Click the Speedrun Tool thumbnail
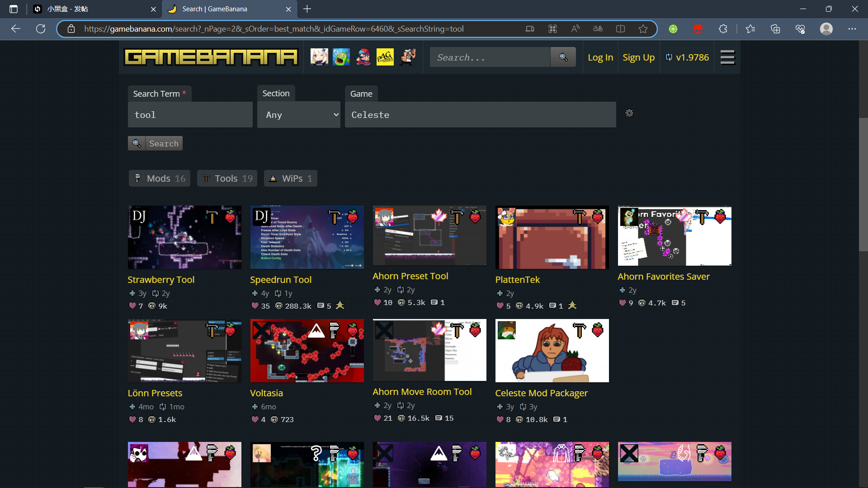 [x=307, y=237]
